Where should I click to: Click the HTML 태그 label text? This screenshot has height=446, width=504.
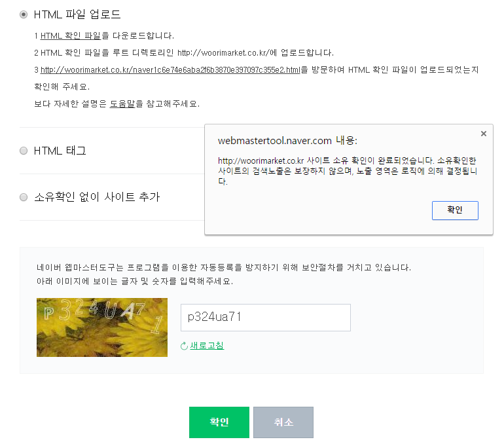click(x=60, y=151)
